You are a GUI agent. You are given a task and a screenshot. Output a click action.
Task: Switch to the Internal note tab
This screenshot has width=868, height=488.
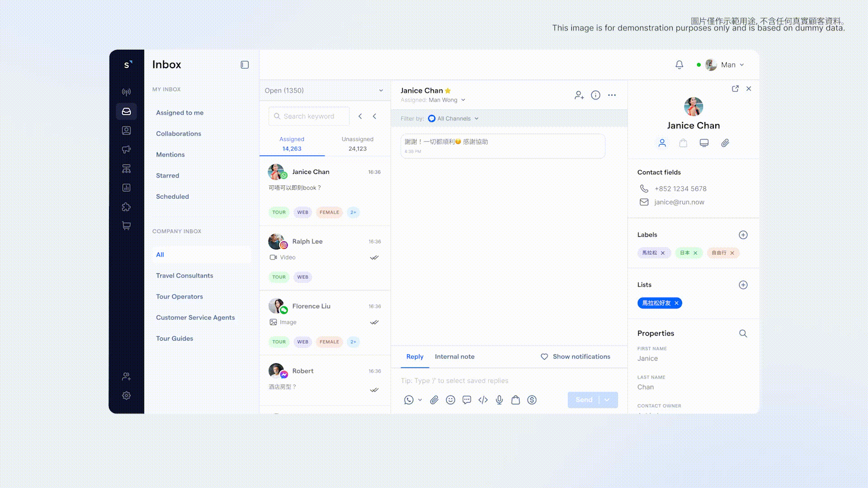pos(454,357)
